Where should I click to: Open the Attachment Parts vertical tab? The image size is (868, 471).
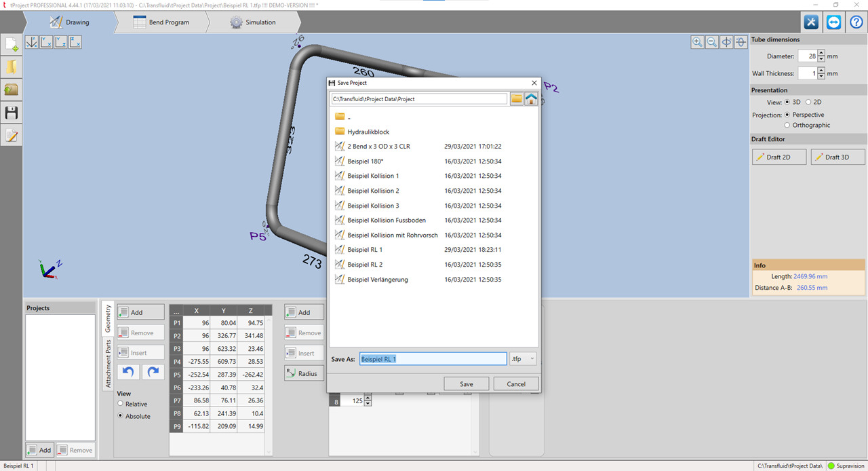tap(107, 364)
